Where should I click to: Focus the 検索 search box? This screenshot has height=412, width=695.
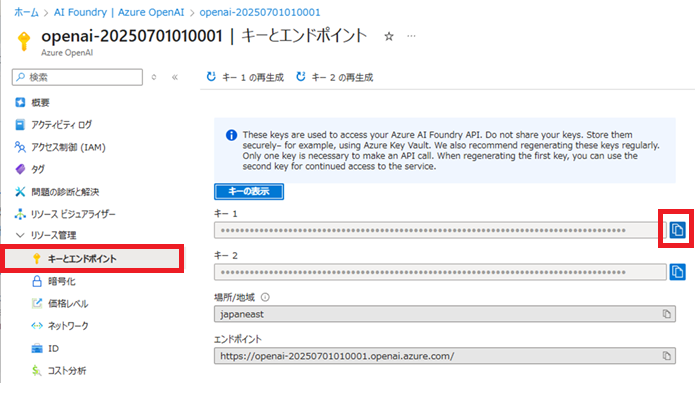pos(78,77)
